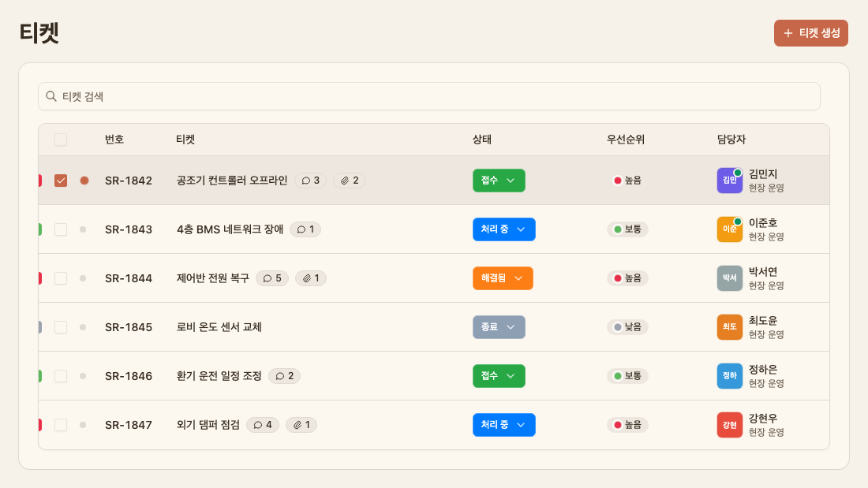This screenshot has height=488, width=868.
Task: Expand the 접수 status dropdown for SR-1846
Action: tap(499, 376)
